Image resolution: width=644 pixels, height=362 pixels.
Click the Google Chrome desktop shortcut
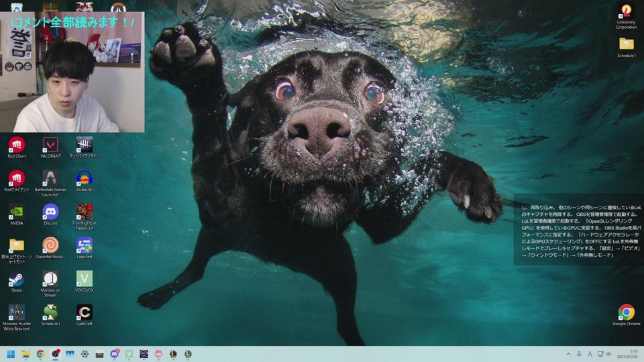[626, 312]
